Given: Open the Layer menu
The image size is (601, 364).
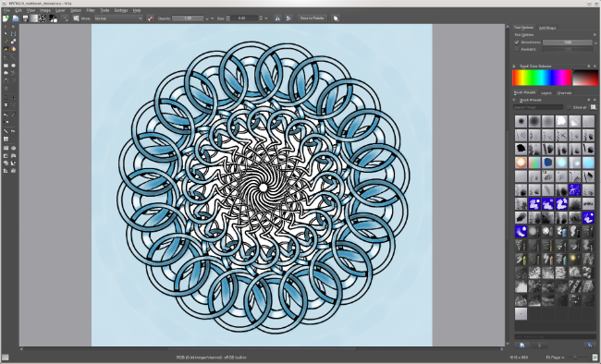Looking at the screenshot, I should [60, 10].
